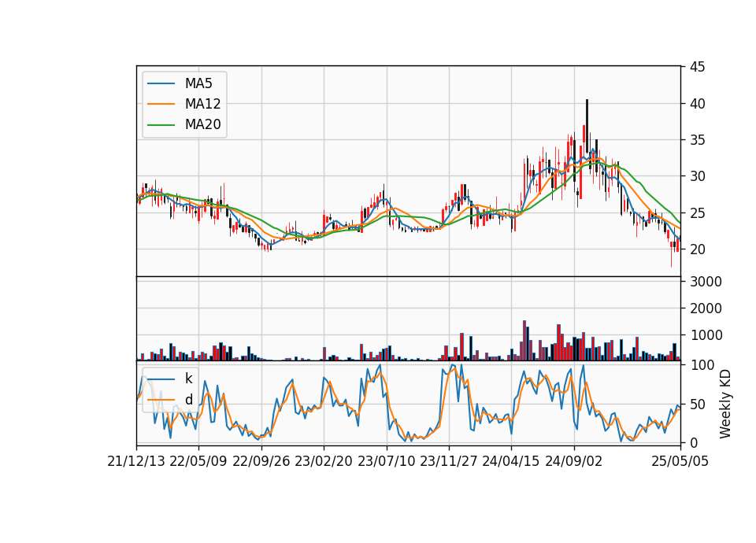
Task: Click the 35 price axis label
Action: (697, 140)
